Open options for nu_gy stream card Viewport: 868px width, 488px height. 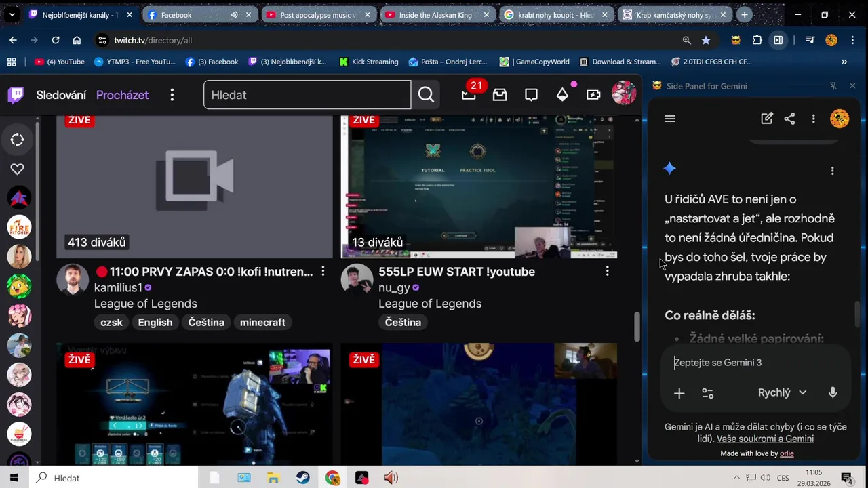tap(607, 271)
